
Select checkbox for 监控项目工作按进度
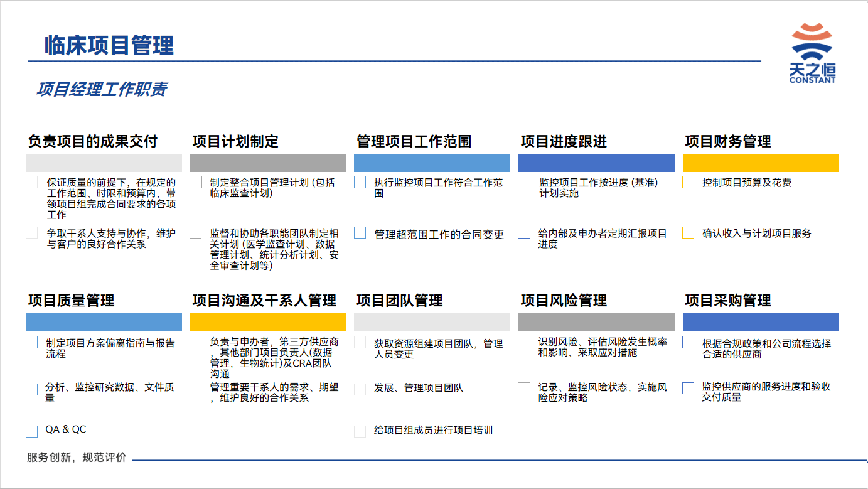pos(524,182)
